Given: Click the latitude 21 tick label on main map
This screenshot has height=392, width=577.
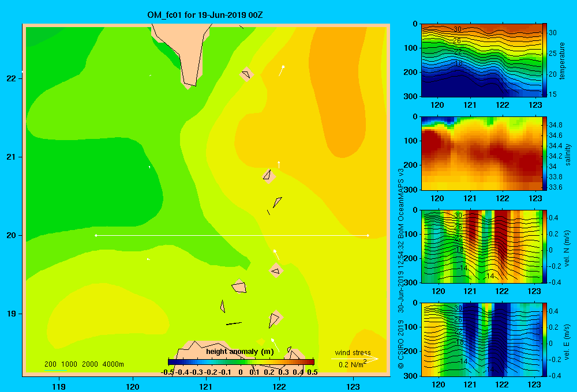Looking at the screenshot, I should click(12, 157).
